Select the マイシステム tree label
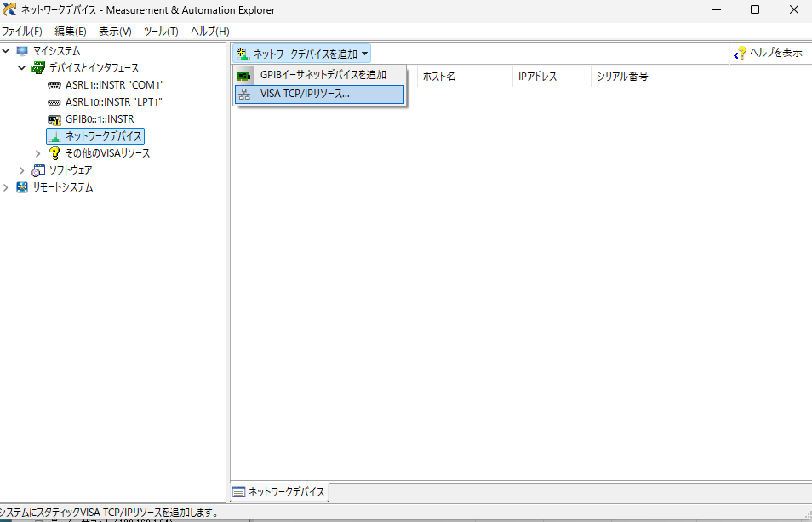 [x=56, y=51]
